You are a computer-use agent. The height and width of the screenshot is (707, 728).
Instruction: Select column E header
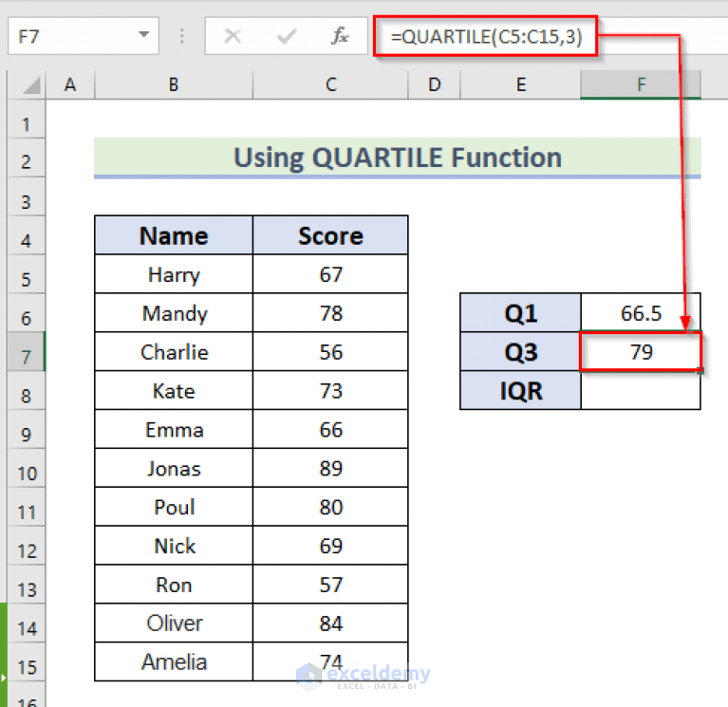[x=520, y=84]
